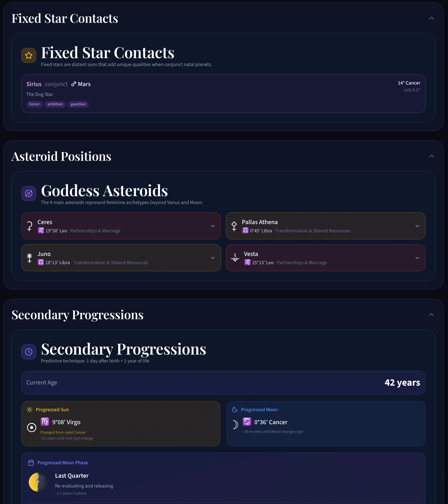Select the Ceres glyph icon
Viewport: 448px width, 504px height.
(x=30, y=226)
